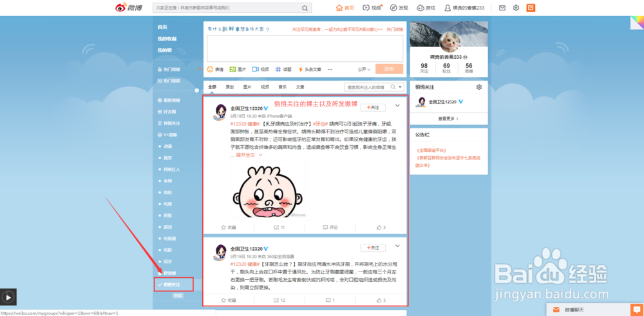Select the 电影 group in sidebar
This screenshot has height=316, width=644.
[x=168, y=250]
